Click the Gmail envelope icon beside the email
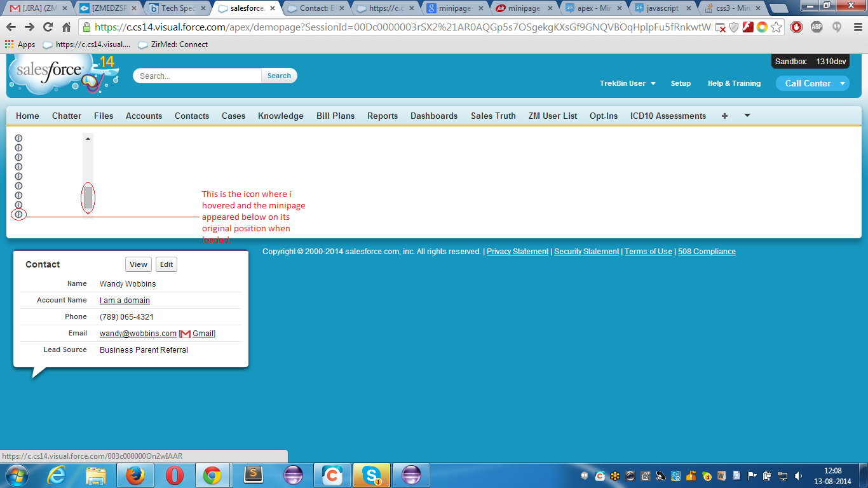 [x=186, y=334]
